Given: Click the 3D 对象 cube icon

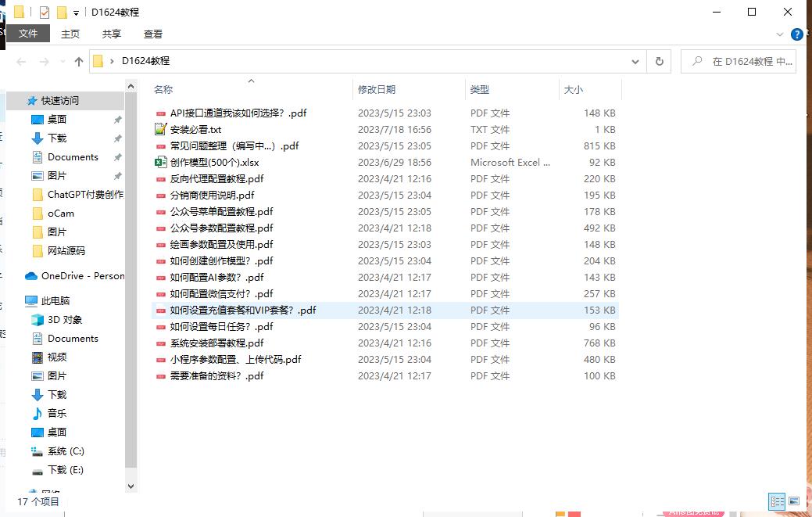Looking at the screenshot, I should tap(38, 320).
